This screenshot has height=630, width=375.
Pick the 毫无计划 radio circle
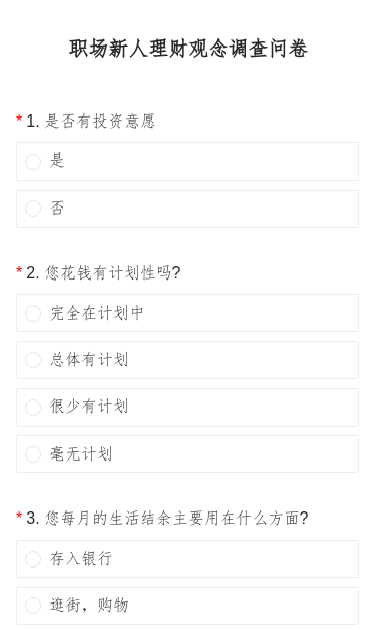pos(33,454)
